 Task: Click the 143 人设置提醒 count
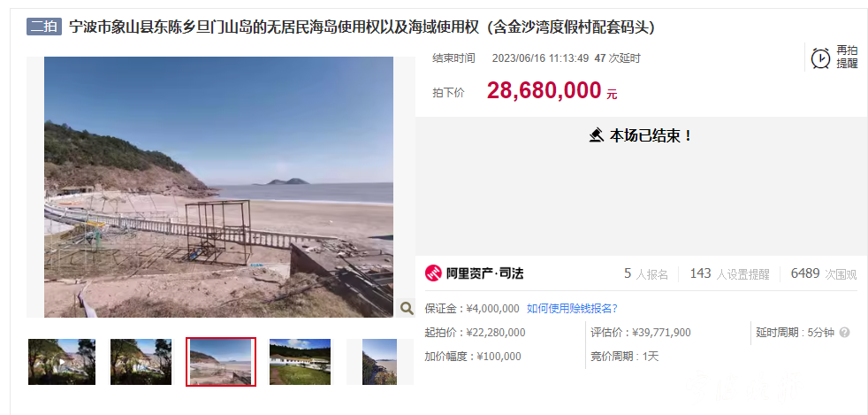[729, 273]
